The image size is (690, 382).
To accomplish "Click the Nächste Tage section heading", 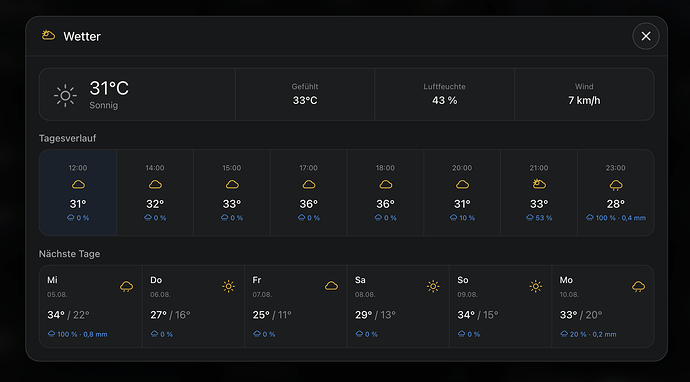I will (70, 254).
